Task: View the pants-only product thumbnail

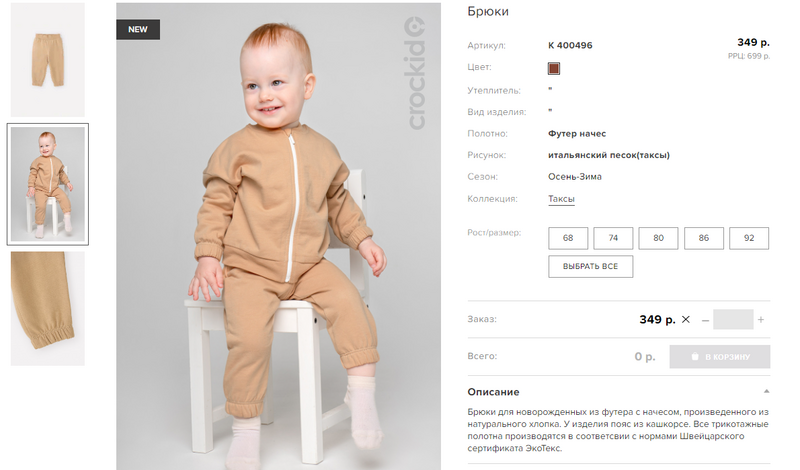Action: pos(48,60)
